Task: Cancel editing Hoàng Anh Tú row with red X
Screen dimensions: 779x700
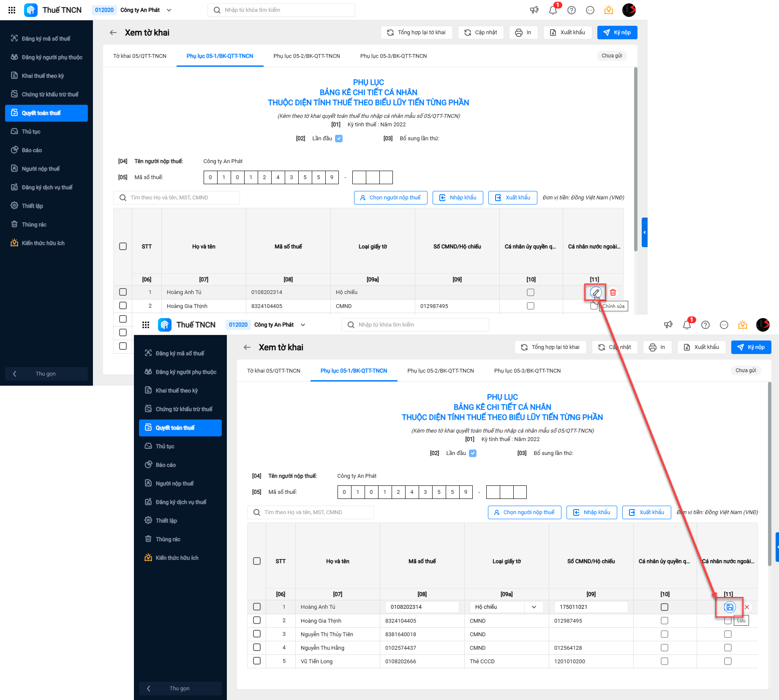Action: 747,607
